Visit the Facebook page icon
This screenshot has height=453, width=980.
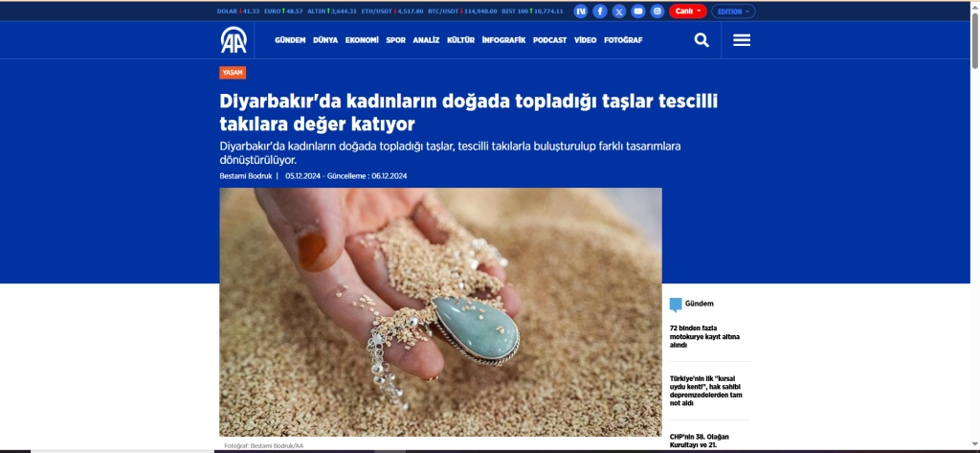pyautogui.click(x=600, y=11)
